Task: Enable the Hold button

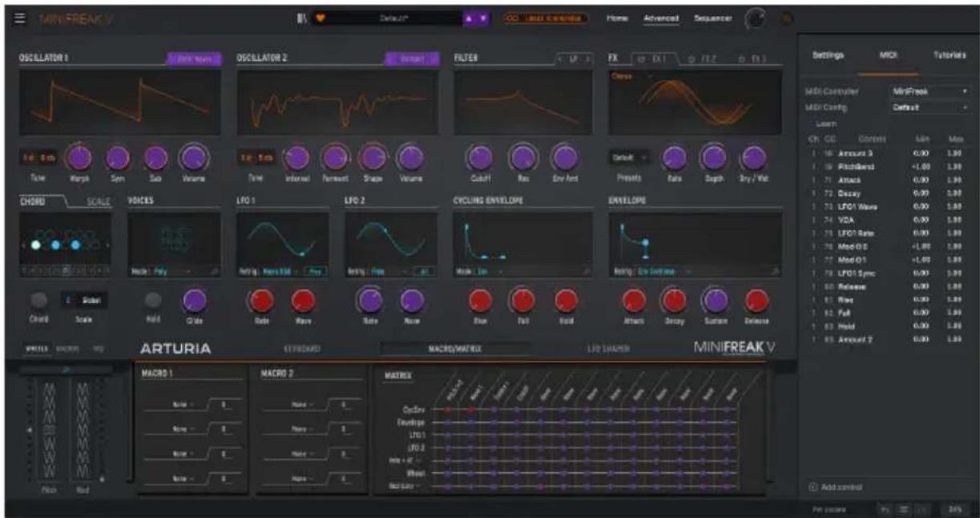Action: pyautogui.click(x=155, y=300)
